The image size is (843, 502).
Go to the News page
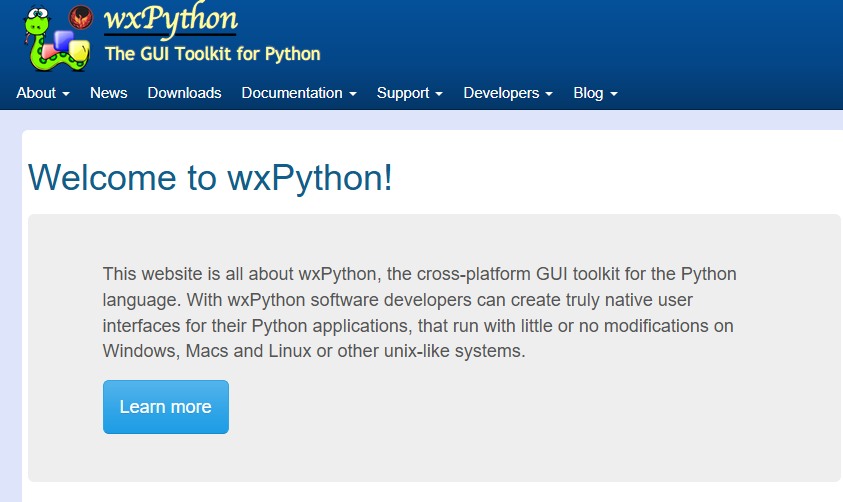point(108,93)
